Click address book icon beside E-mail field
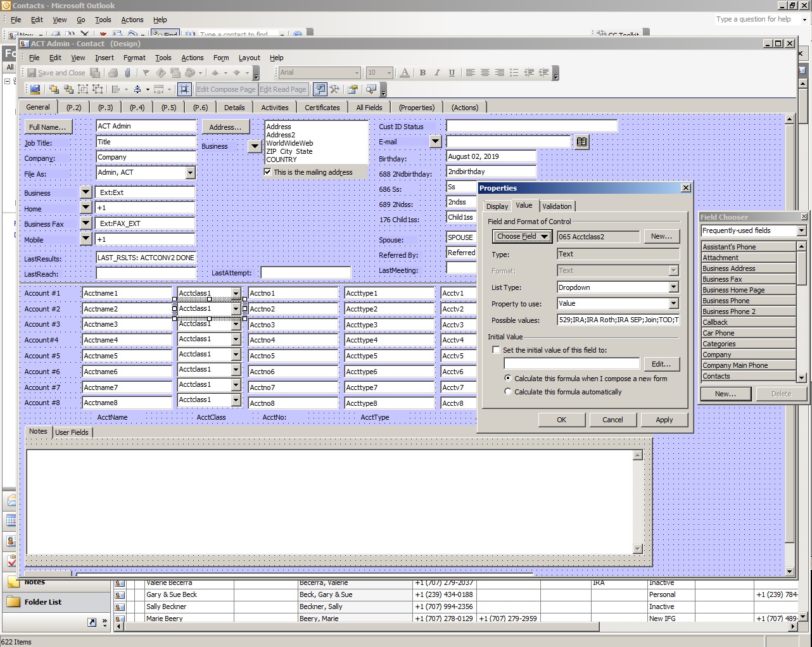 pyautogui.click(x=582, y=142)
